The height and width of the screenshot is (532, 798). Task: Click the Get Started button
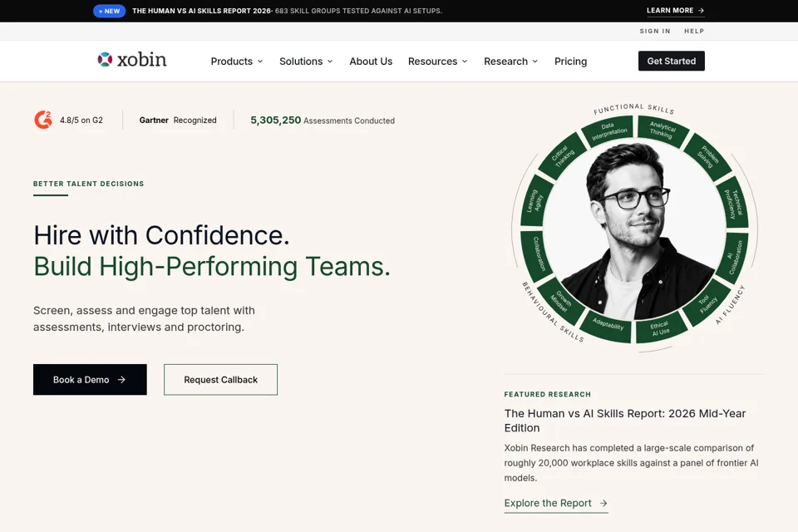[672, 61]
